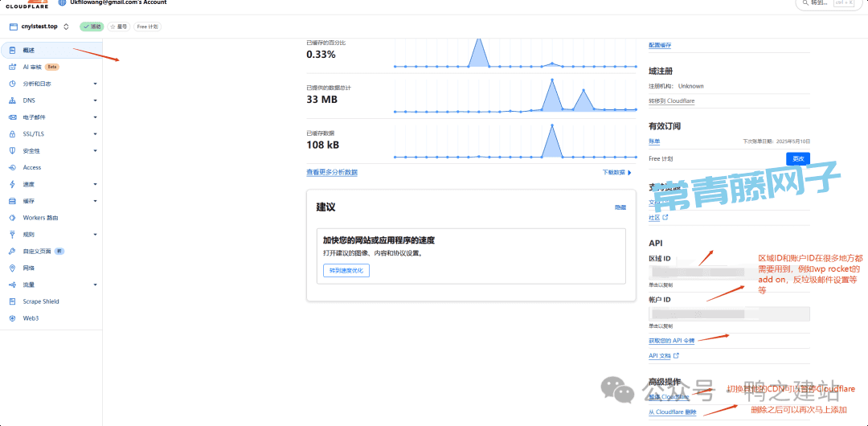The image size is (868, 426).
Task: Click the 更改 plan button
Action: (798, 158)
